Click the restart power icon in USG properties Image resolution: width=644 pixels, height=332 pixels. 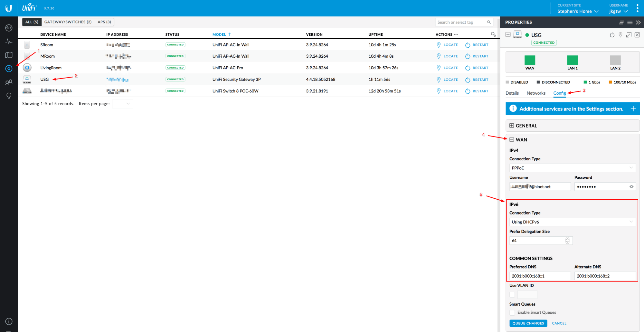click(612, 35)
